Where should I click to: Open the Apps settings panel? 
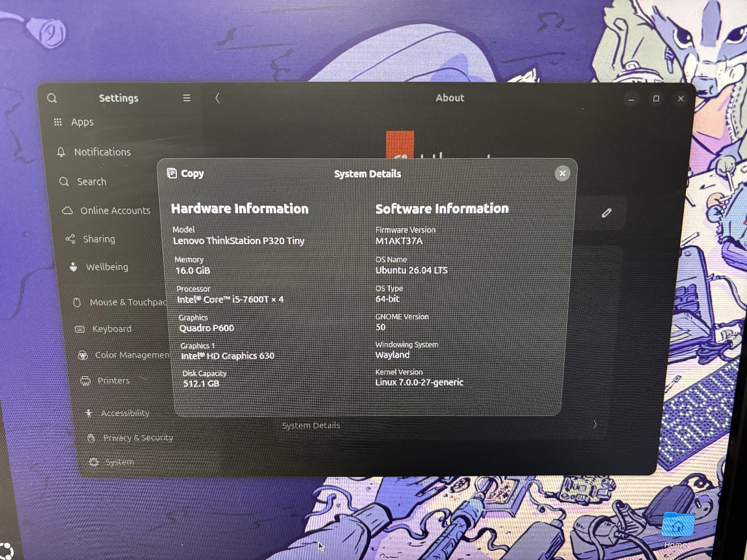tap(75, 122)
